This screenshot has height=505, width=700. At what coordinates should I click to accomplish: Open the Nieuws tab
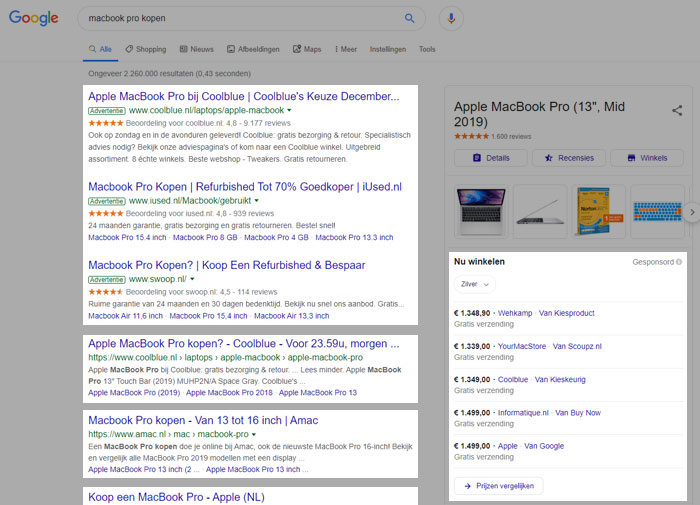[x=196, y=49]
